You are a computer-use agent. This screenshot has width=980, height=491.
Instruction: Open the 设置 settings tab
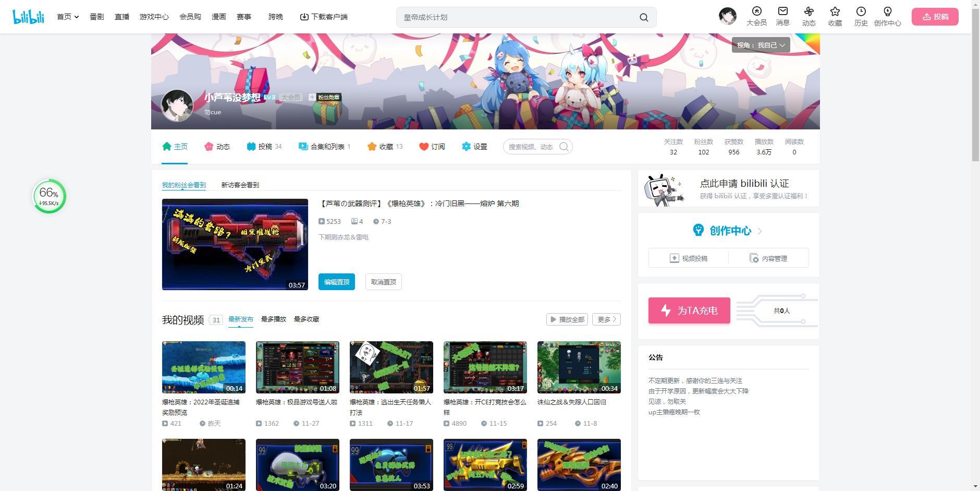pyautogui.click(x=474, y=147)
